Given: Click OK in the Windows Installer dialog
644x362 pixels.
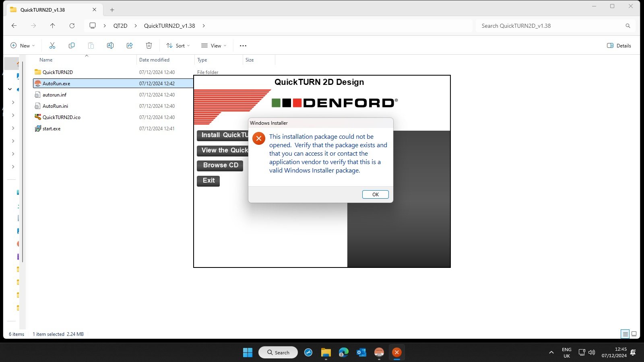Looking at the screenshot, I should click(375, 194).
